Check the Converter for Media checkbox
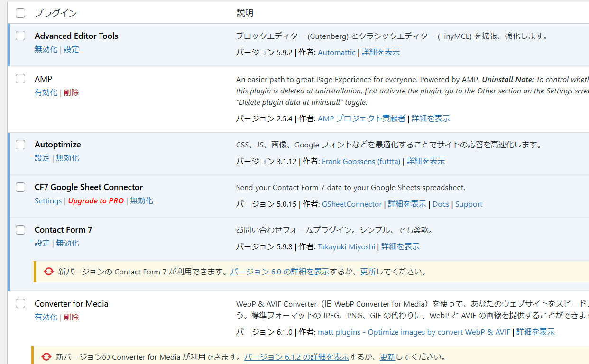589x364 pixels. coord(20,303)
